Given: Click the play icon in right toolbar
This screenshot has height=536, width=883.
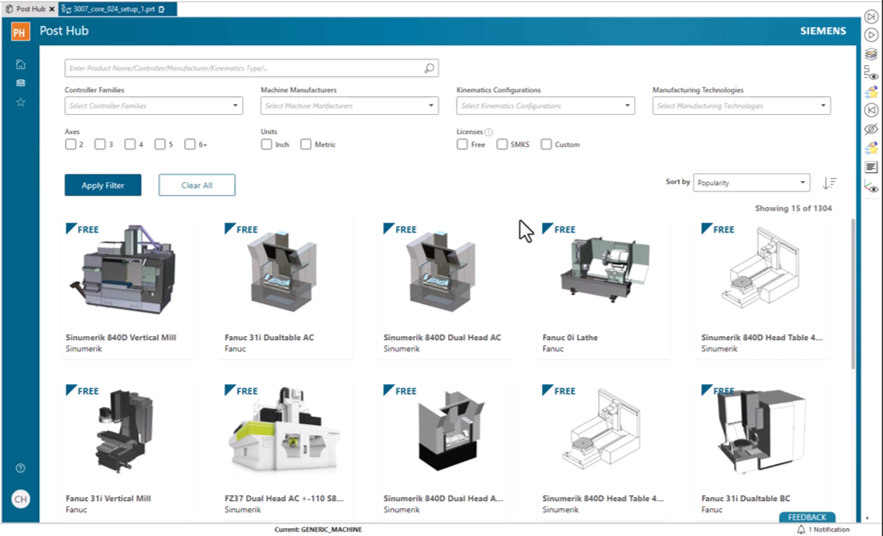Looking at the screenshot, I should pos(871,35).
